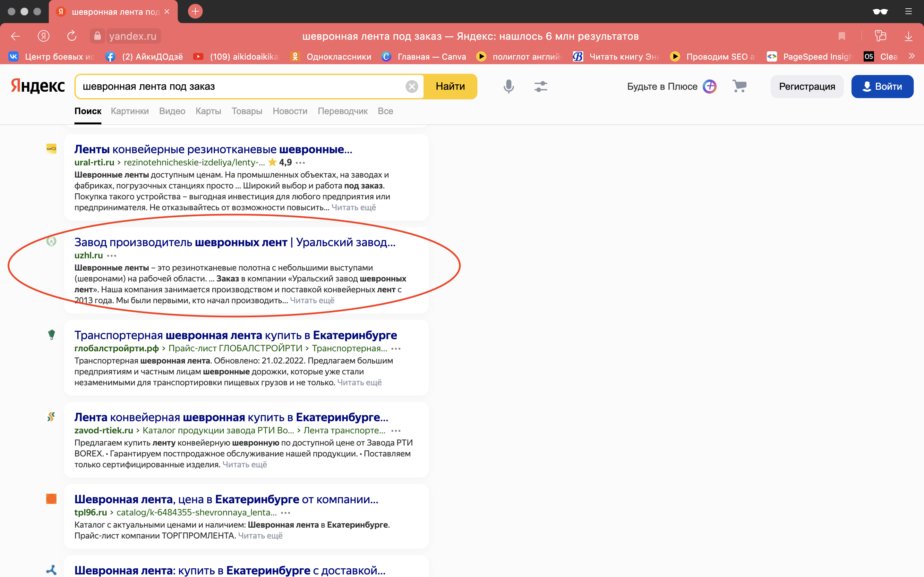The height and width of the screenshot is (577, 924).
Task: Open the three-dot menu next to uzhl.ru
Action: (112, 256)
